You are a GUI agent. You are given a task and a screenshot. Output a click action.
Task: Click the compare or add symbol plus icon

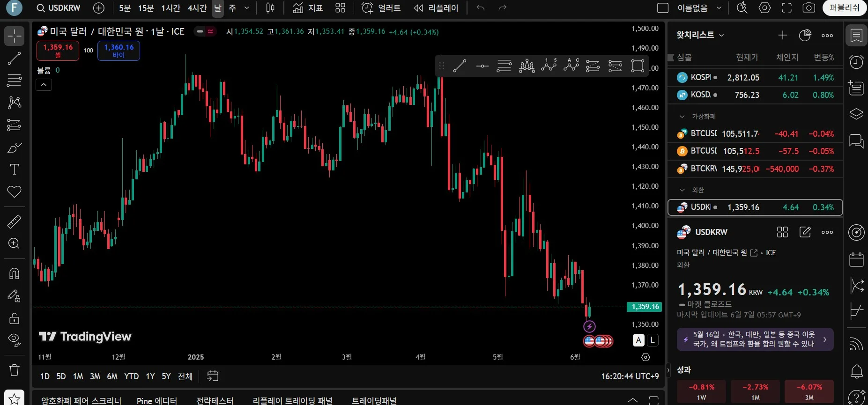[99, 8]
